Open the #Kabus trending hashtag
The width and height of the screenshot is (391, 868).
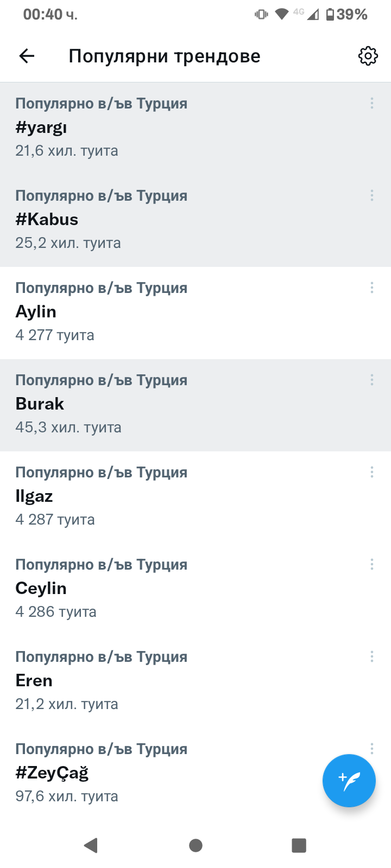[x=163, y=220]
